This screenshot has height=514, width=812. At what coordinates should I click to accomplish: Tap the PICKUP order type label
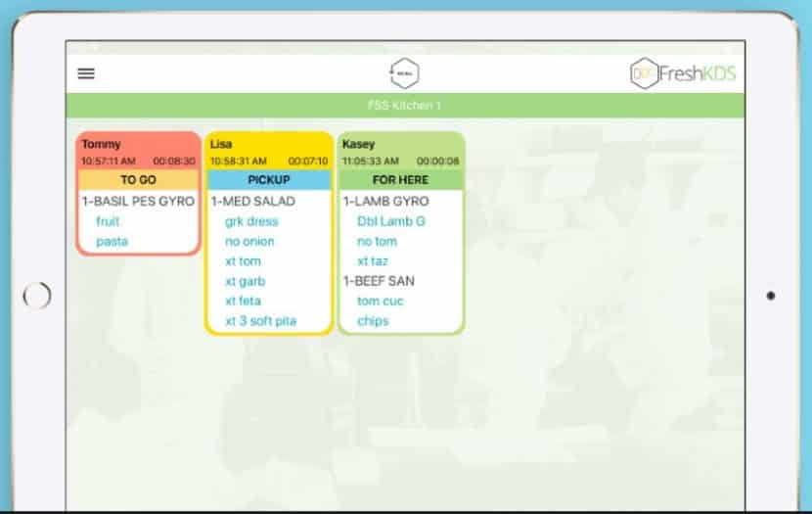(268, 180)
